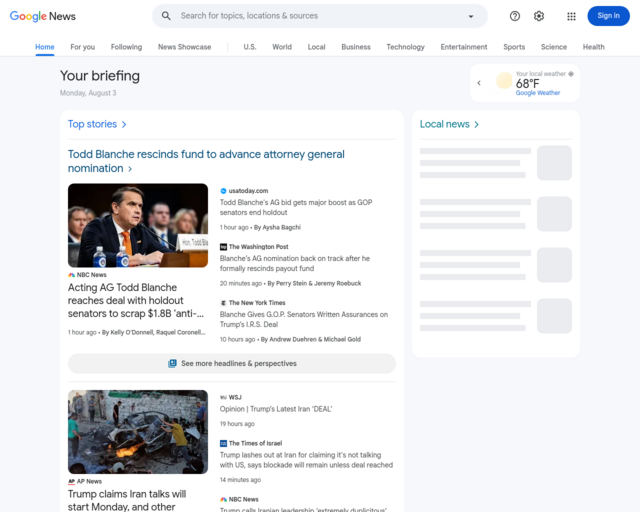This screenshot has width=640, height=512.
Task: Click the 68°F temperature reading
Action: (x=527, y=84)
